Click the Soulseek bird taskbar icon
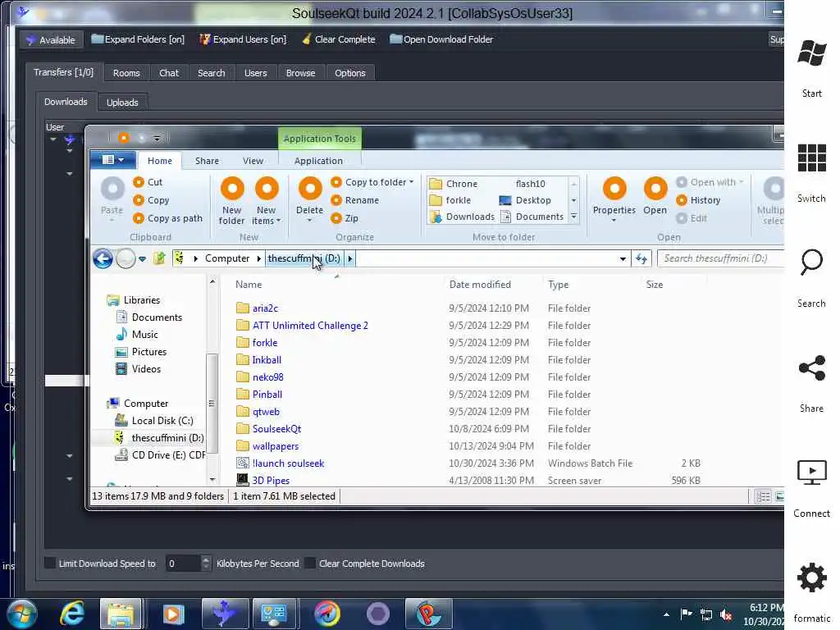Screen dimensions: 840x630 point(225,614)
